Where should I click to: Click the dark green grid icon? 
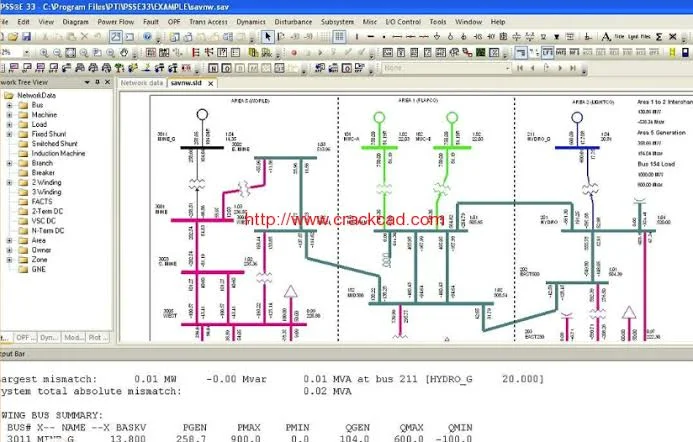coord(480,53)
